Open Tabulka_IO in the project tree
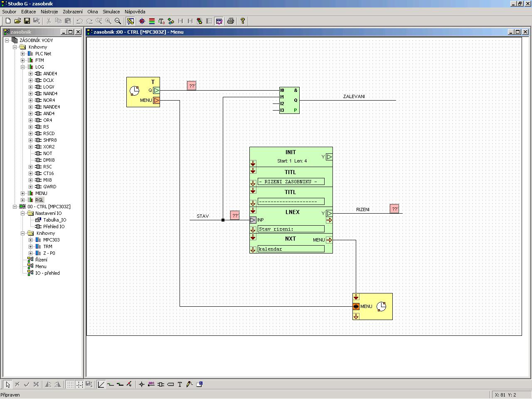Screen dimensions: 532x399 tap(54, 220)
